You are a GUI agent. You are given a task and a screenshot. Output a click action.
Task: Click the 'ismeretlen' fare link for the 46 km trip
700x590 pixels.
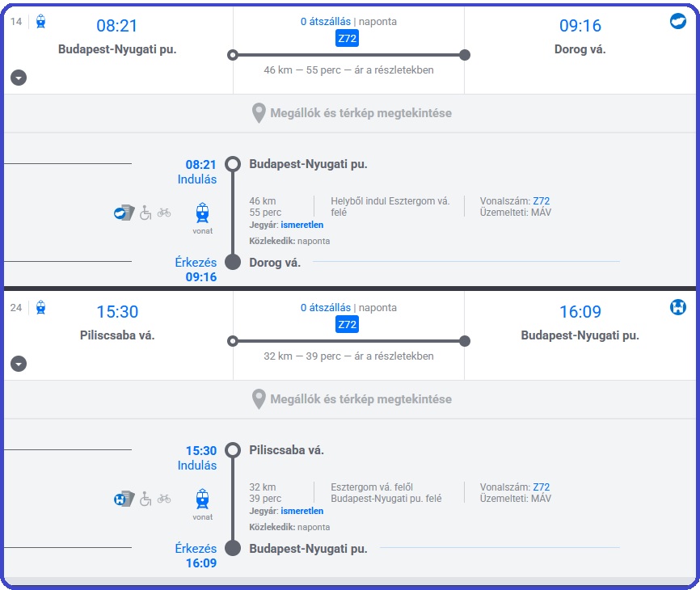302,225
